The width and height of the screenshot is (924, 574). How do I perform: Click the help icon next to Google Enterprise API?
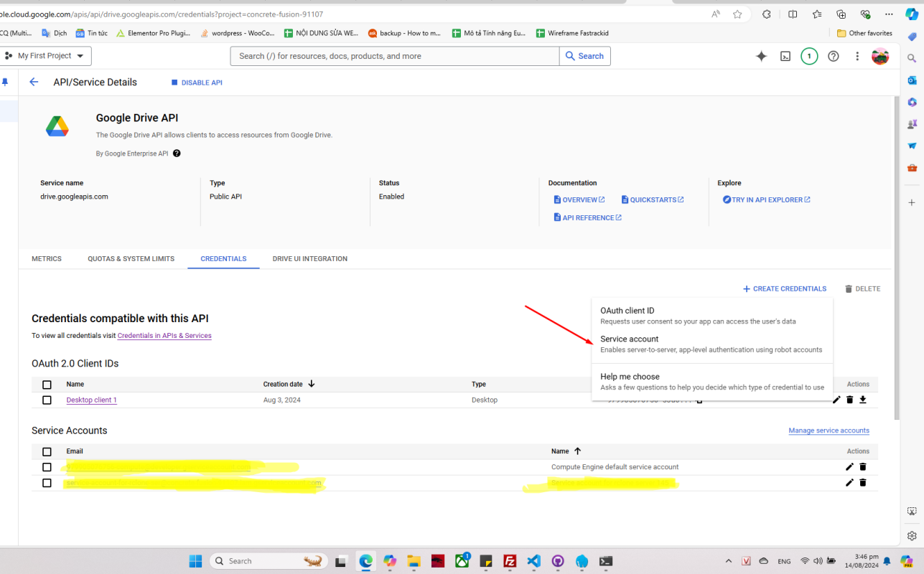click(x=177, y=153)
